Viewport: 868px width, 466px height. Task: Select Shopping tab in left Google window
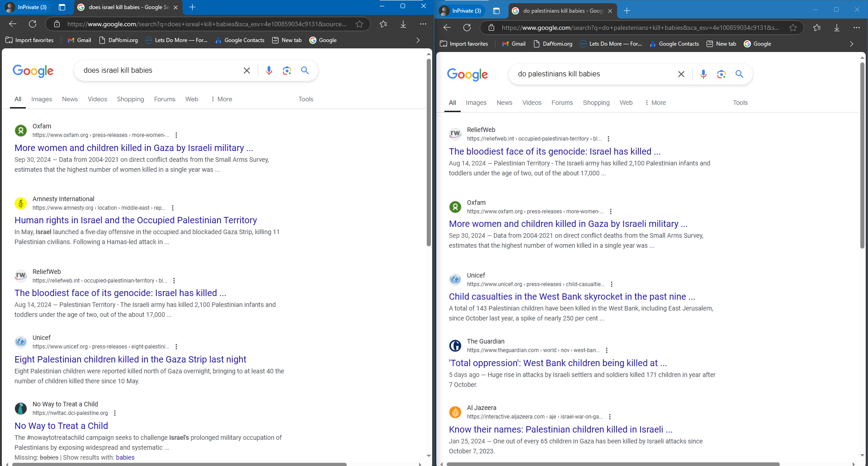[x=130, y=99]
